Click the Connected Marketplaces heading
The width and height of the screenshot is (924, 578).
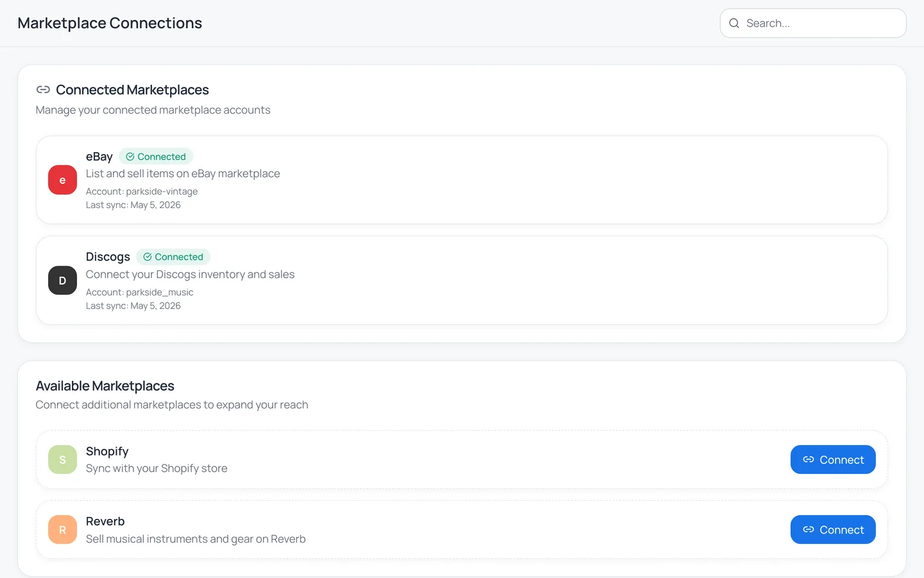point(132,90)
